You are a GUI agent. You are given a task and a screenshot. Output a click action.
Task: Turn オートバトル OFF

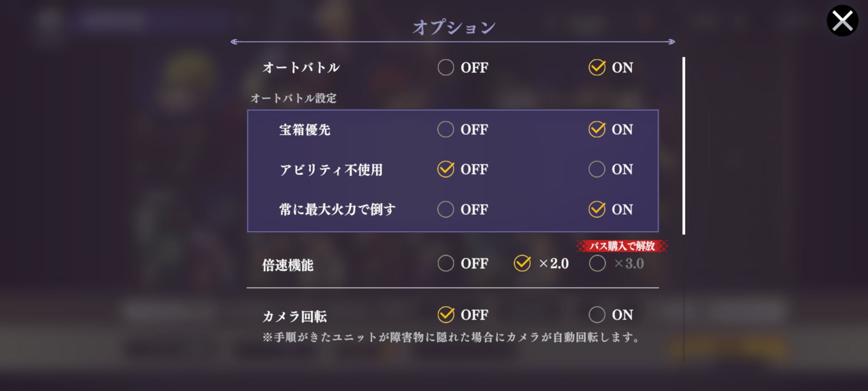tap(463, 67)
